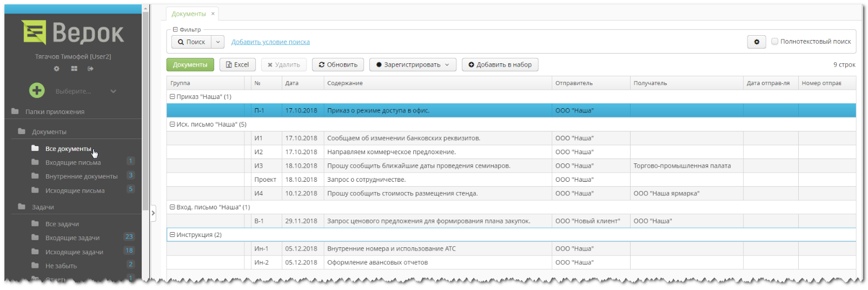This screenshot has width=868, height=290.
Task: Click Обновить to refresh the list
Action: click(338, 65)
